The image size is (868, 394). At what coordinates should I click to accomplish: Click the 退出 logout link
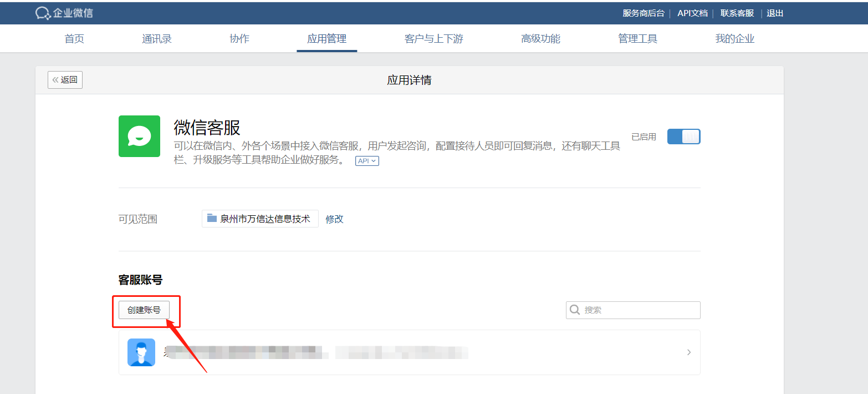pos(775,13)
